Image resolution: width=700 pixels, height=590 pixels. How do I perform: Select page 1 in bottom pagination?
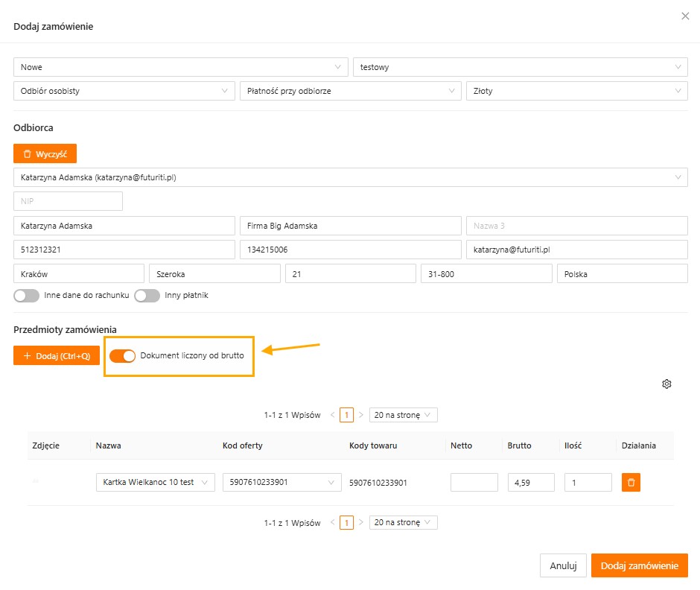pyautogui.click(x=346, y=523)
